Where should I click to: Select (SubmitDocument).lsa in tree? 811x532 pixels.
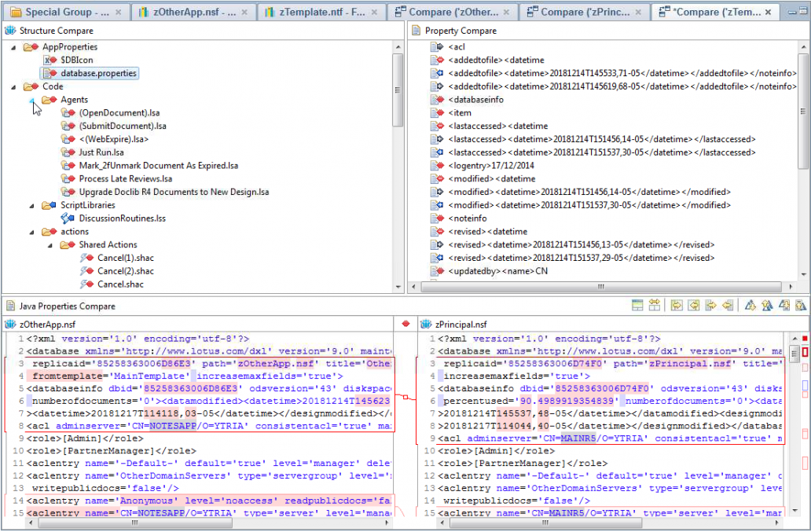click(123, 126)
